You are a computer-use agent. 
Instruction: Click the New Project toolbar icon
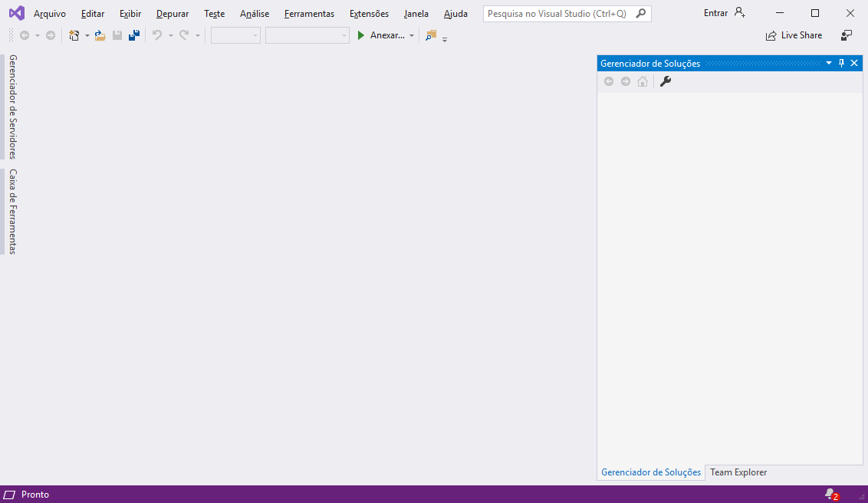pyautogui.click(x=74, y=35)
